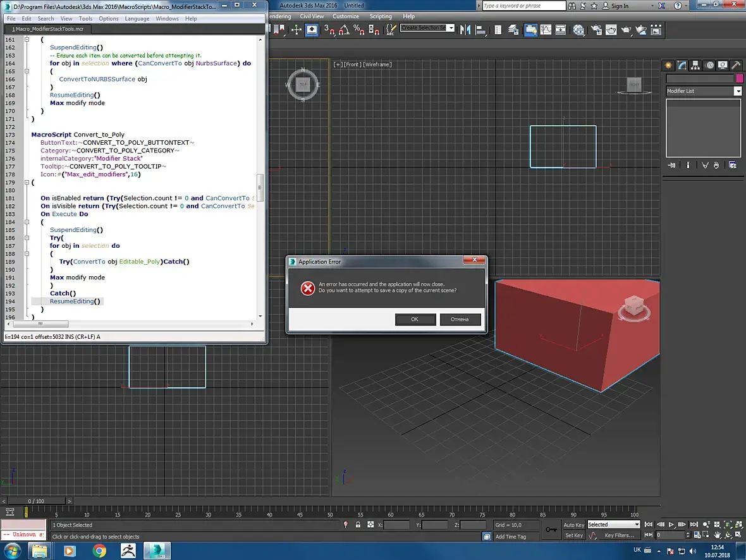Open the Scripting menu
The height and width of the screenshot is (560, 746).
(x=381, y=16)
